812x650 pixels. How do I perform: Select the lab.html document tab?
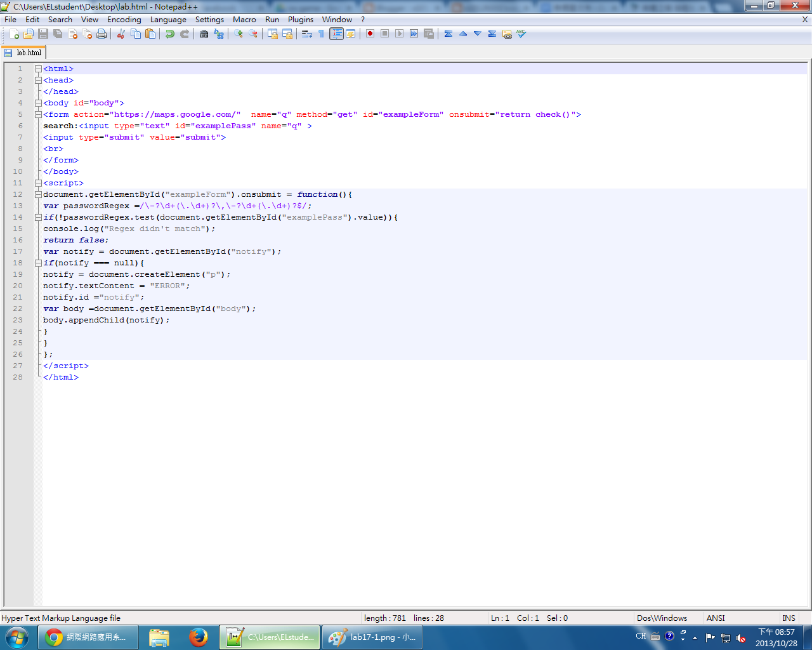pyautogui.click(x=23, y=53)
